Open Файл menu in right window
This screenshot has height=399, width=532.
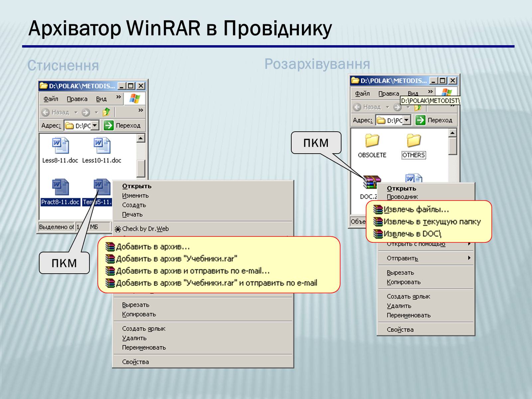coord(362,93)
